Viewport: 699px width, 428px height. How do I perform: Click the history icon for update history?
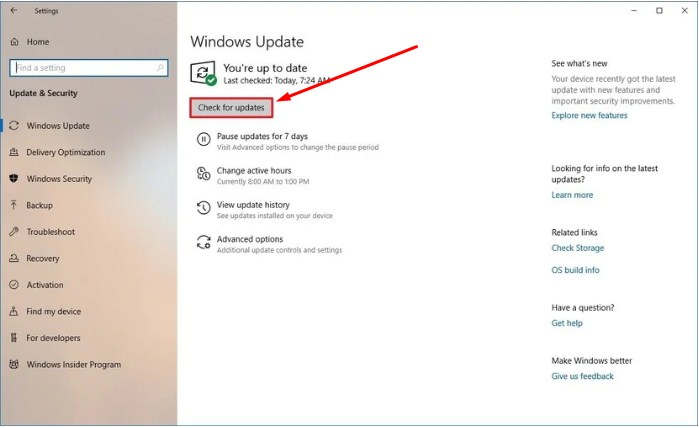203,208
